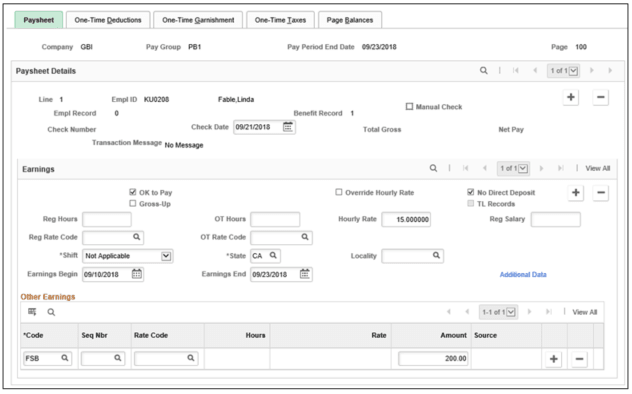Screen dimensions: 632x394
Task: Open the Additional Data link
Action: 523,275
